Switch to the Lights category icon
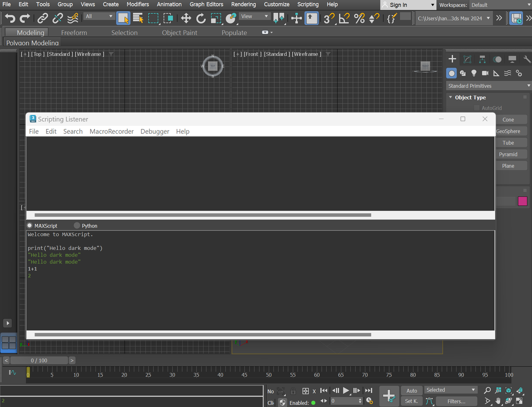 pos(473,73)
